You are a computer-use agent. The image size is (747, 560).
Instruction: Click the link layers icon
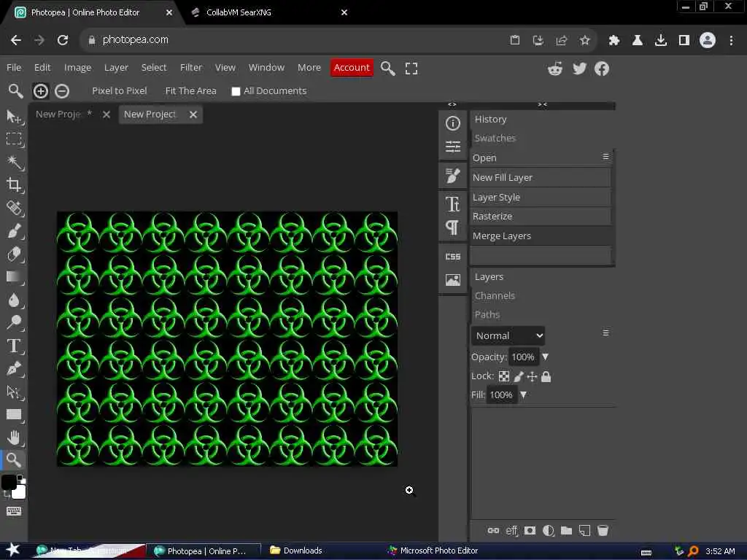[493, 531]
